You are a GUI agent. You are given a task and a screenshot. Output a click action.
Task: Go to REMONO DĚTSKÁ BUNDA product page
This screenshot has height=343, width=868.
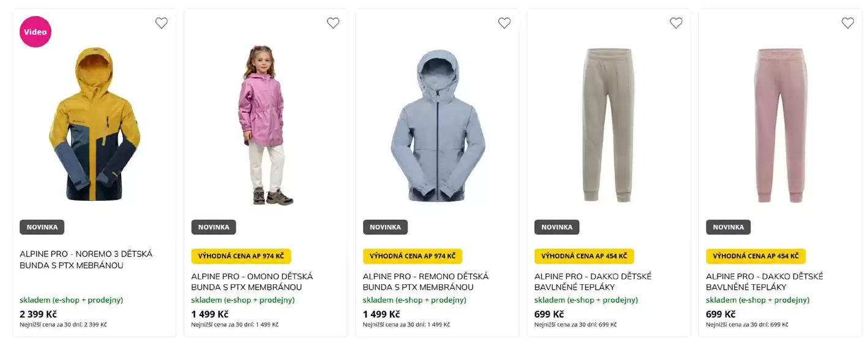426,282
